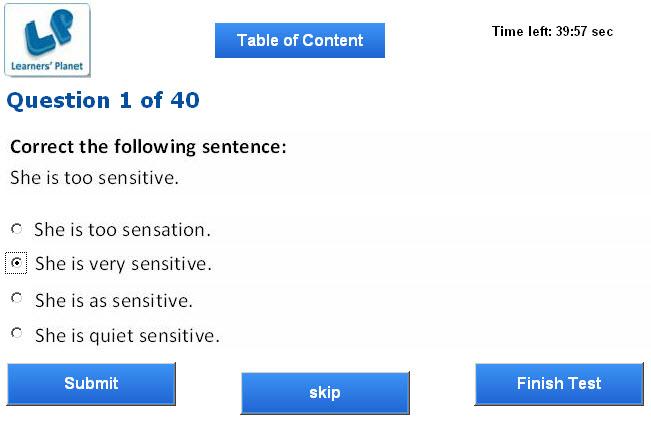Click the Finish Test button
The height and width of the screenshot is (422, 651).
(x=559, y=384)
